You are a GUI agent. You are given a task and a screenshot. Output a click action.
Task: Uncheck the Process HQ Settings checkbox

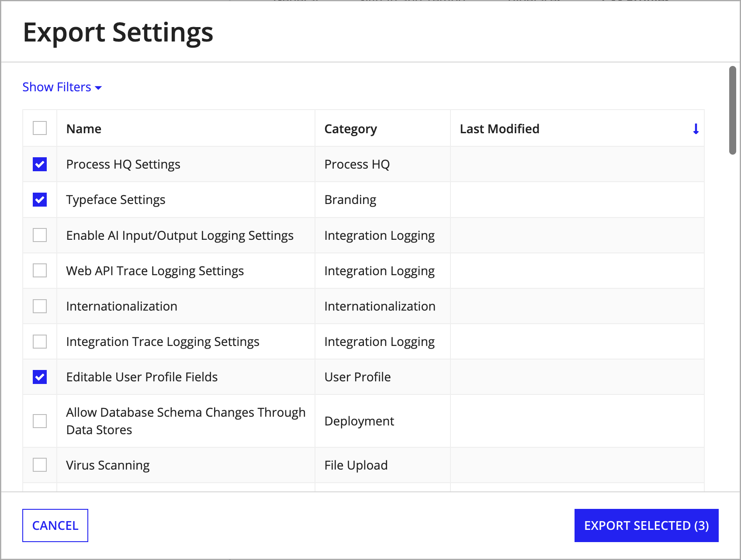[x=40, y=164]
